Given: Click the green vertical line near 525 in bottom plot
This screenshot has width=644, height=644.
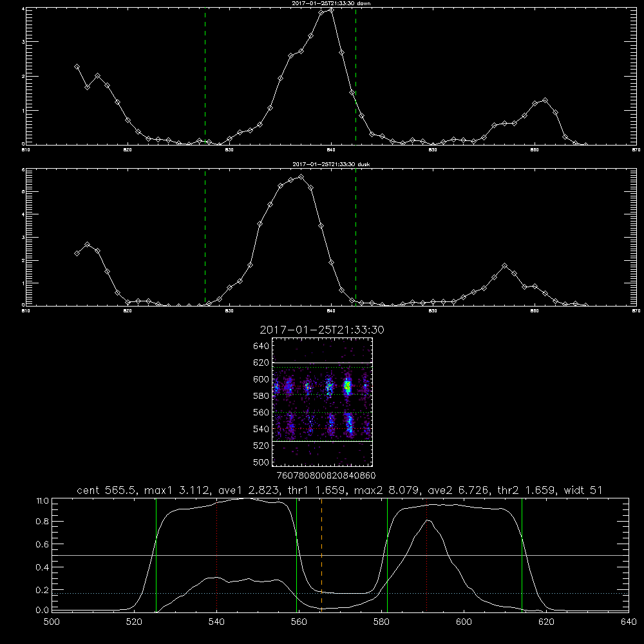Looking at the screenshot, I should point(156,555).
